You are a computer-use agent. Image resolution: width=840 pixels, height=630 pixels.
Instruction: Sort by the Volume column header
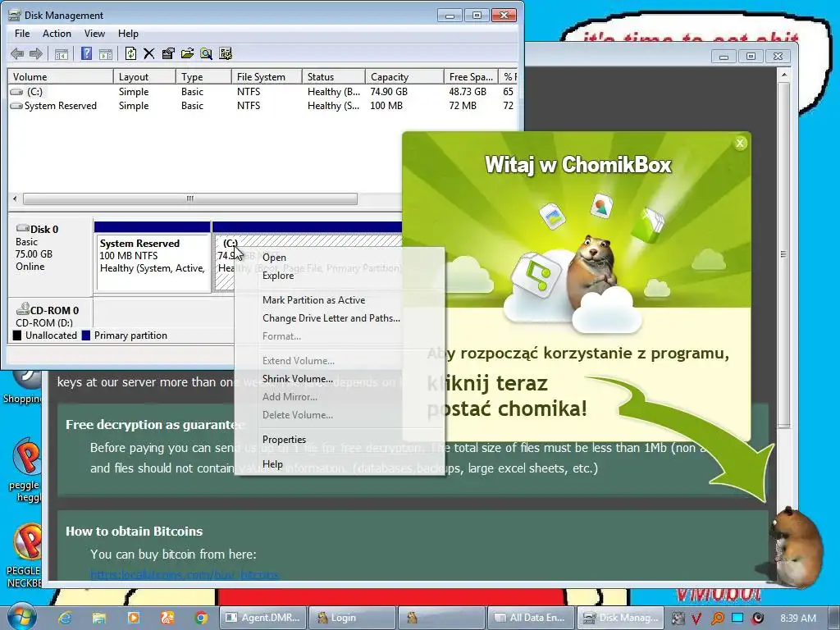[60, 76]
